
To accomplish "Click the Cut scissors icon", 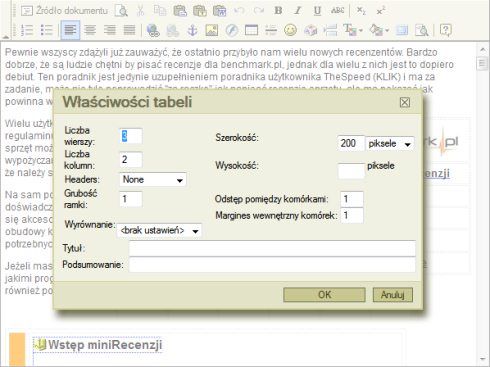I will click(x=140, y=11).
